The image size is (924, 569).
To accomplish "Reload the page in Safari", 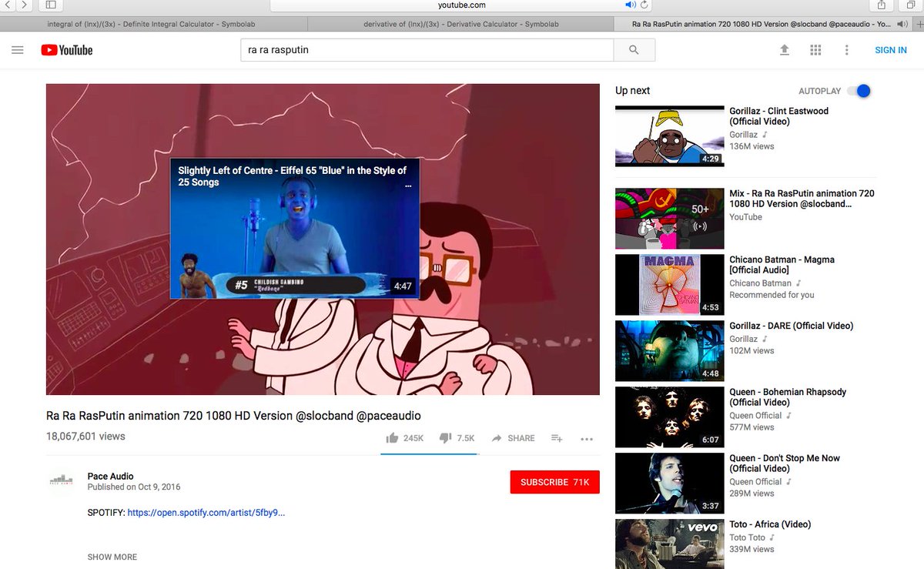I will click(644, 5).
